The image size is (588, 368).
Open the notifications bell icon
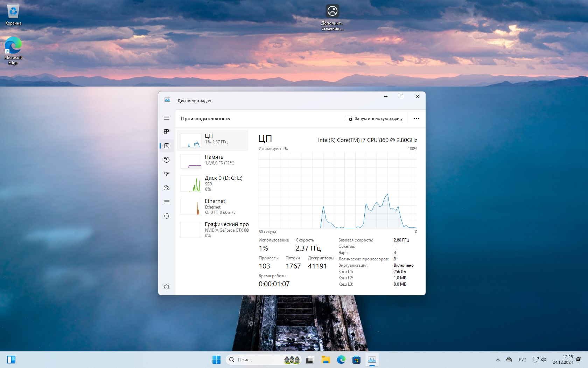(x=579, y=360)
